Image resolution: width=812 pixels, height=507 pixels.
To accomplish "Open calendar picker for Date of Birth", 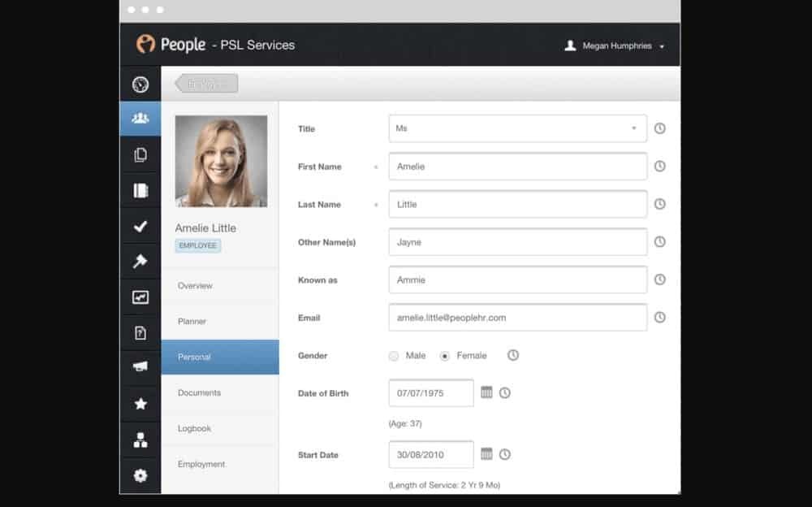I will [486, 392].
